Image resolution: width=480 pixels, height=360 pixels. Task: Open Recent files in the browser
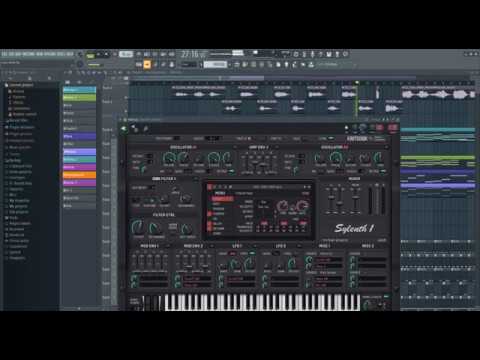tap(17, 120)
